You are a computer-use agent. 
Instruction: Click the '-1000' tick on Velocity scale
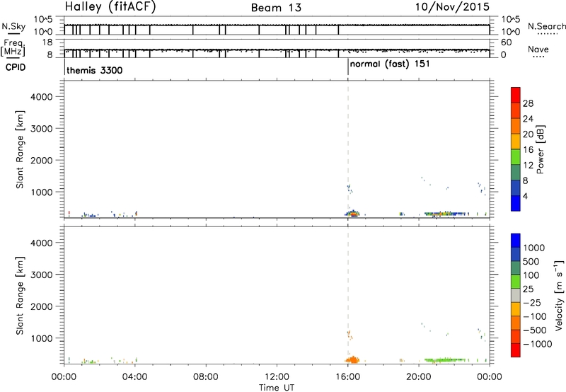click(x=538, y=344)
